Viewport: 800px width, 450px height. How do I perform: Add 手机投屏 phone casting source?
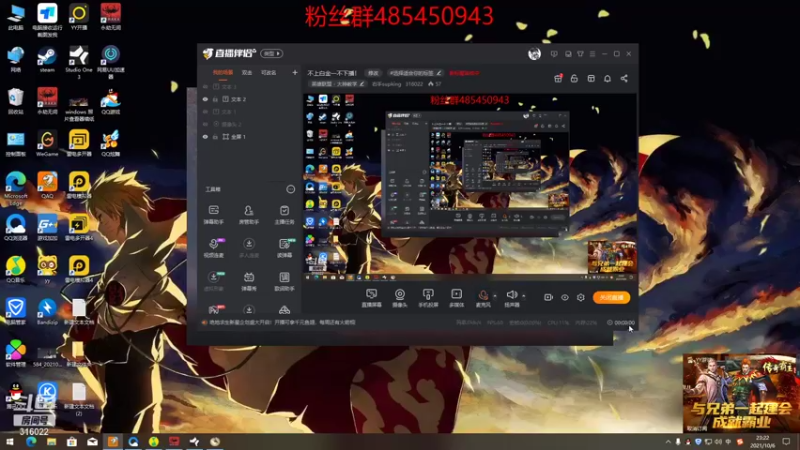click(x=428, y=297)
